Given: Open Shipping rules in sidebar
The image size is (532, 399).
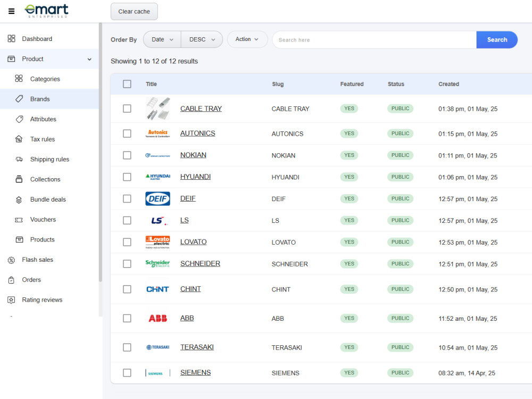Looking at the screenshot, I should click(49, 159).
